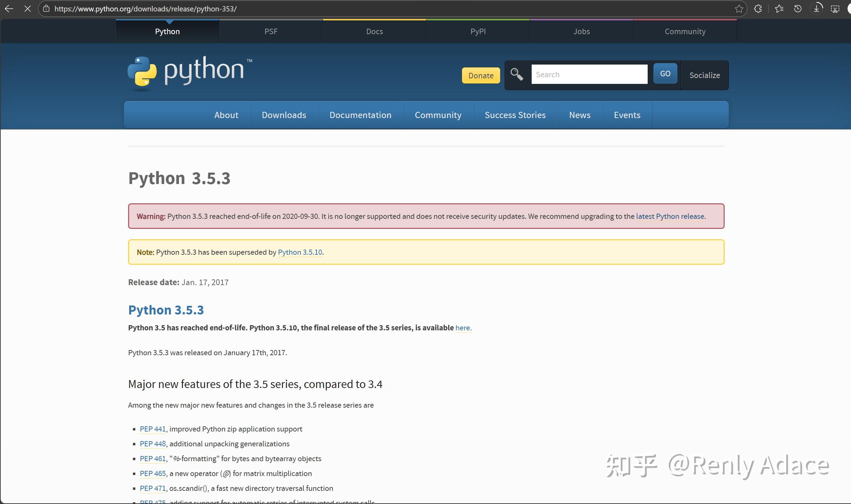Open the Python 3.5.10 link
The height and width of the screenshot is (504, 851).
click(300, 252)
